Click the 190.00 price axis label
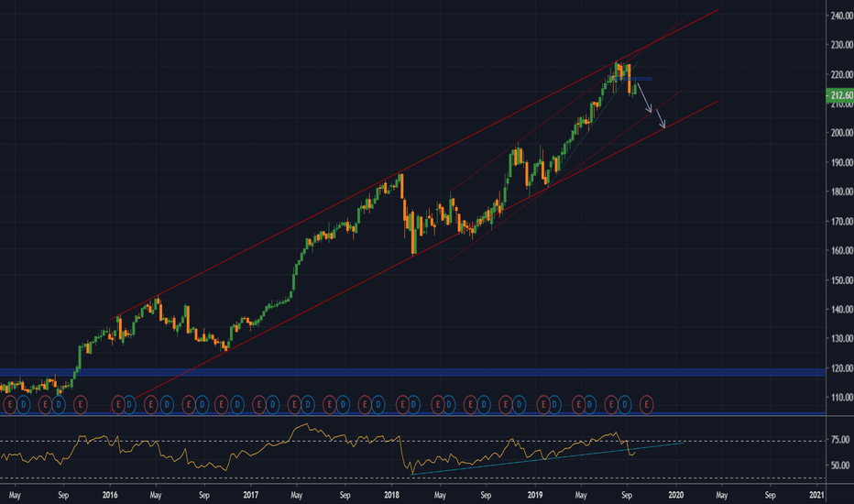 [841, 162]
